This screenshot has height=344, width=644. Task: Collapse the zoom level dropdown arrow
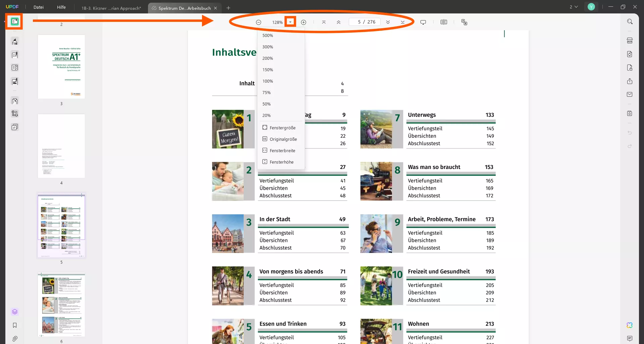tap(290, 22)
